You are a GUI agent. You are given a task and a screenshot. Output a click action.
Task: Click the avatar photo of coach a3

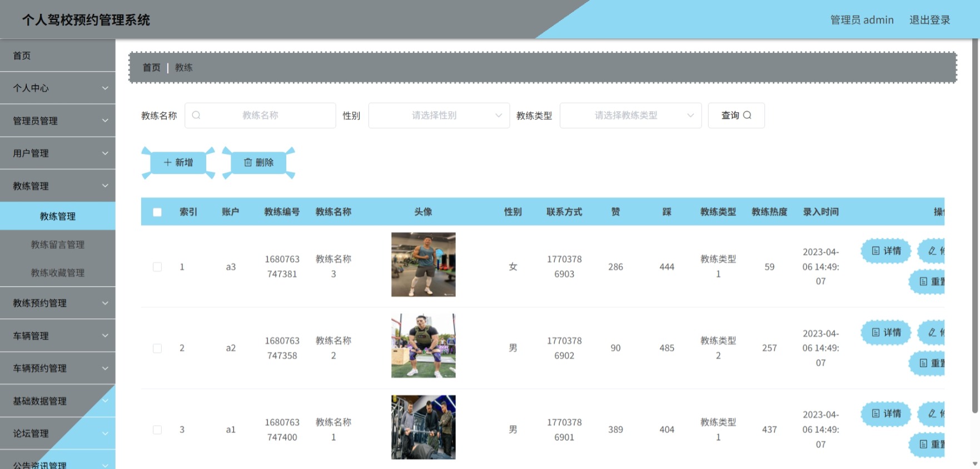pos(423,265)
